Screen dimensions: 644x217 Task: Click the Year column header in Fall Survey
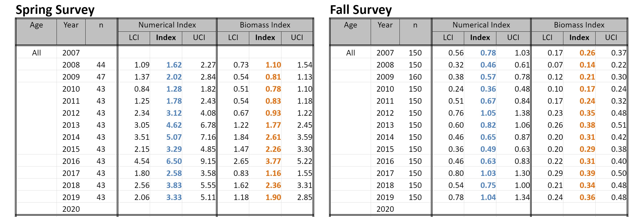click(x=385, y=25)
